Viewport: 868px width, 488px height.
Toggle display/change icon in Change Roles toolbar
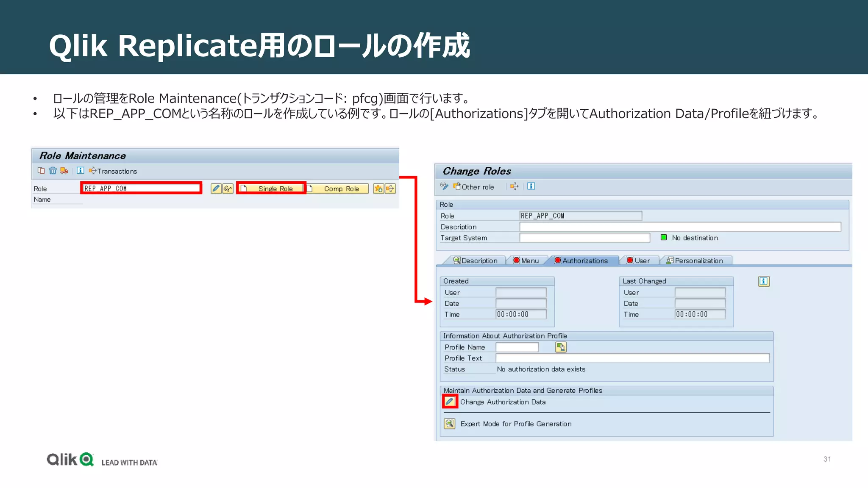(444, 186)
